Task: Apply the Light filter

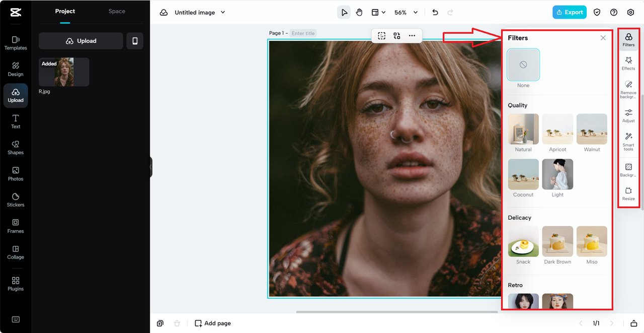Action: click(x=557, y=174)
